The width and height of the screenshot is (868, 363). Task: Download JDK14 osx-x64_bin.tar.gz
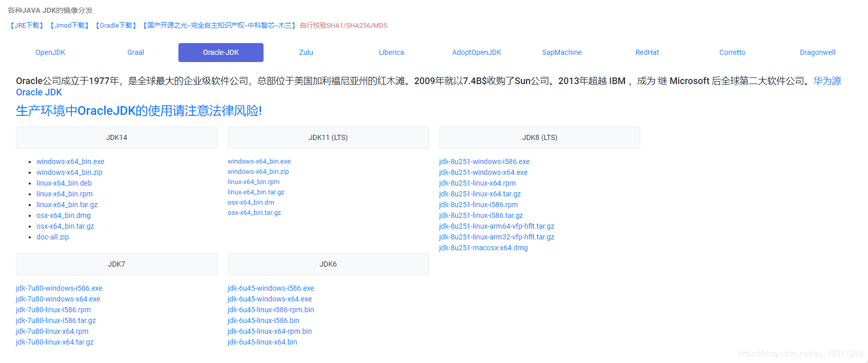click(x=65, y=226)
